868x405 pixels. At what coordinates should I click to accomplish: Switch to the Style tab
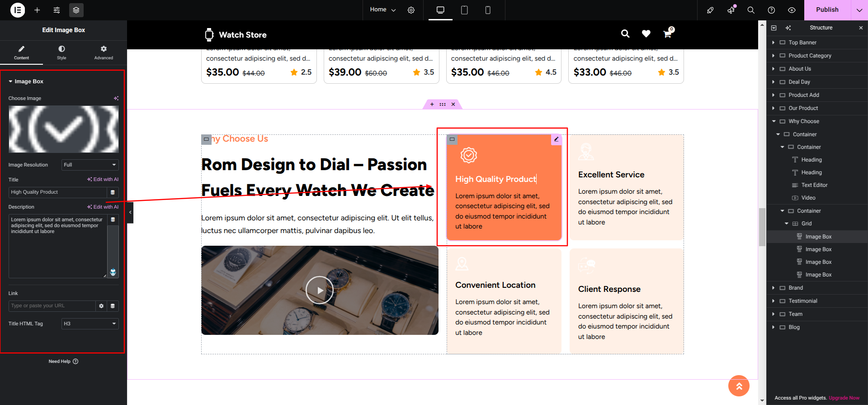pyautogui.click(x=61, y=52)
